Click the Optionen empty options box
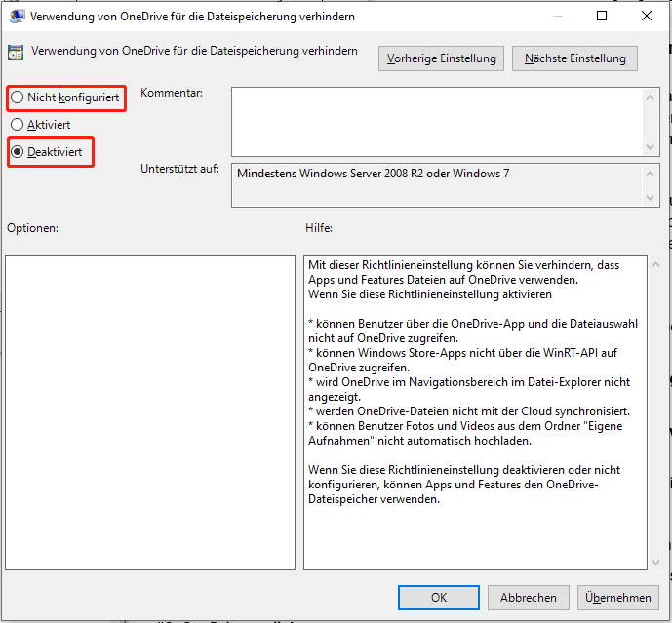Image resolution: width=672 pixels, height=623 pixels. coord(150,412)
